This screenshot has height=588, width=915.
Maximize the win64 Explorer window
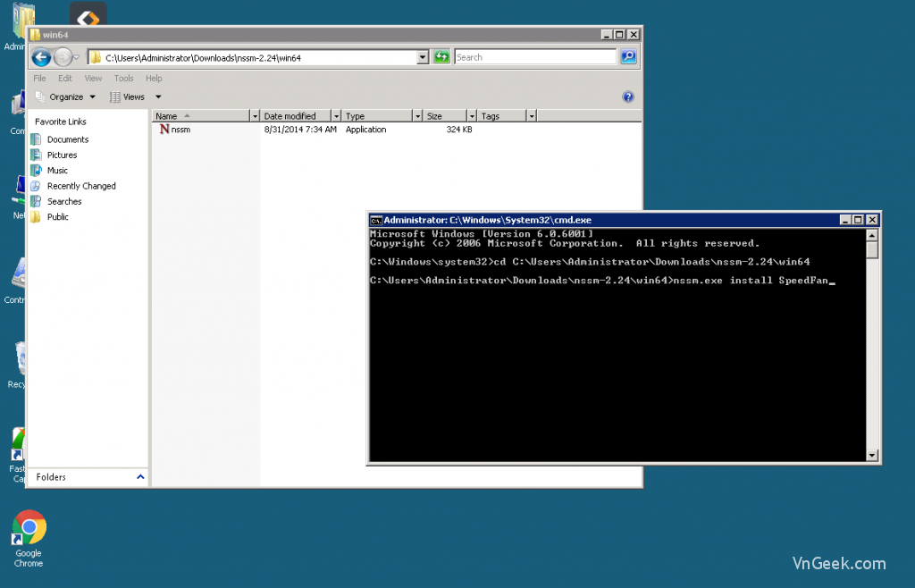(620, 35)
